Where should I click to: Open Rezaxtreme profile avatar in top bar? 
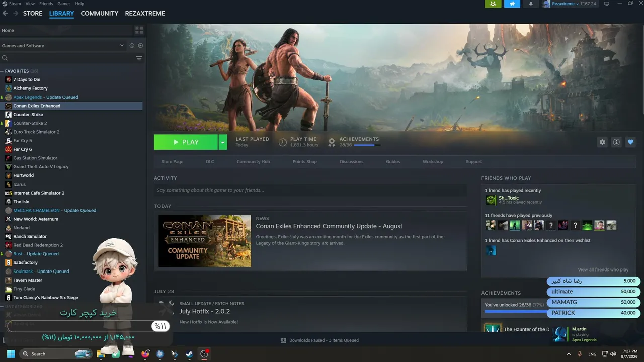(546, 4)
